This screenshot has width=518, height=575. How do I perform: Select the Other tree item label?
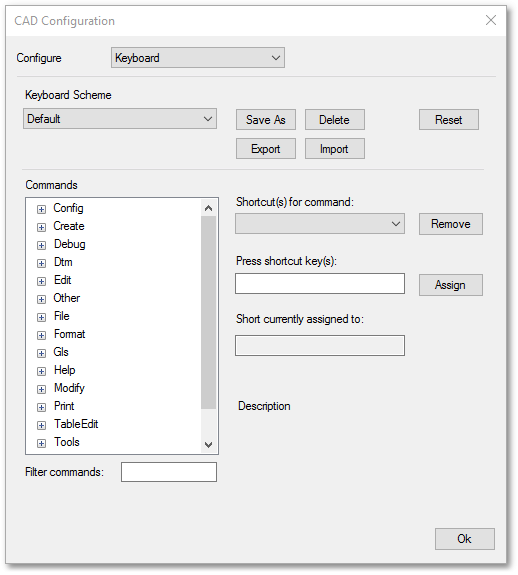pos(67,298)
